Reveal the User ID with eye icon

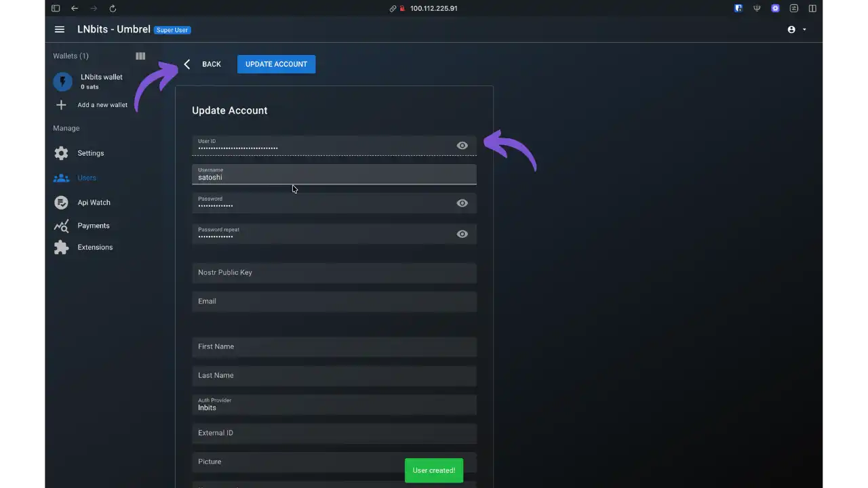tap(462, 146)
